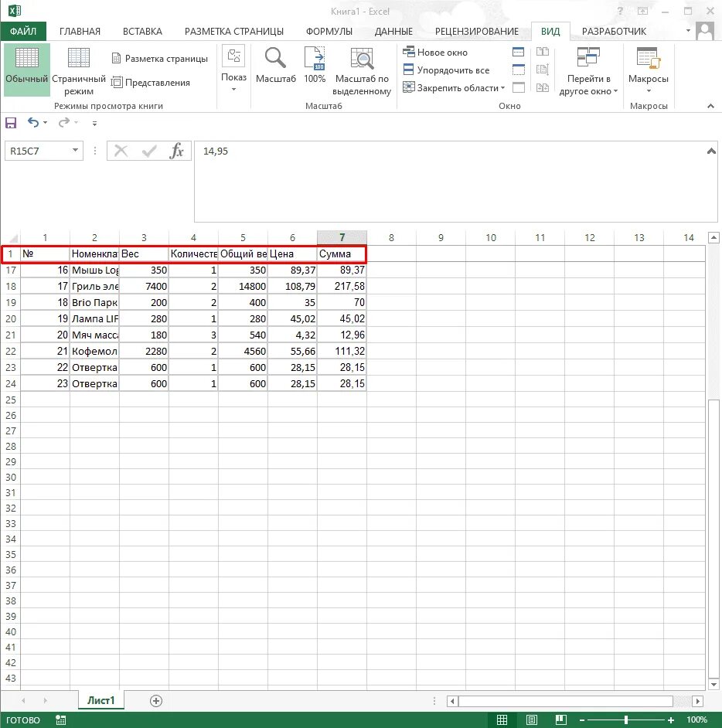The width and height of the screenshot is (722, 728).
Task: Click the vertical scrollbar up arrow
Action: click(x=713, y=238)
